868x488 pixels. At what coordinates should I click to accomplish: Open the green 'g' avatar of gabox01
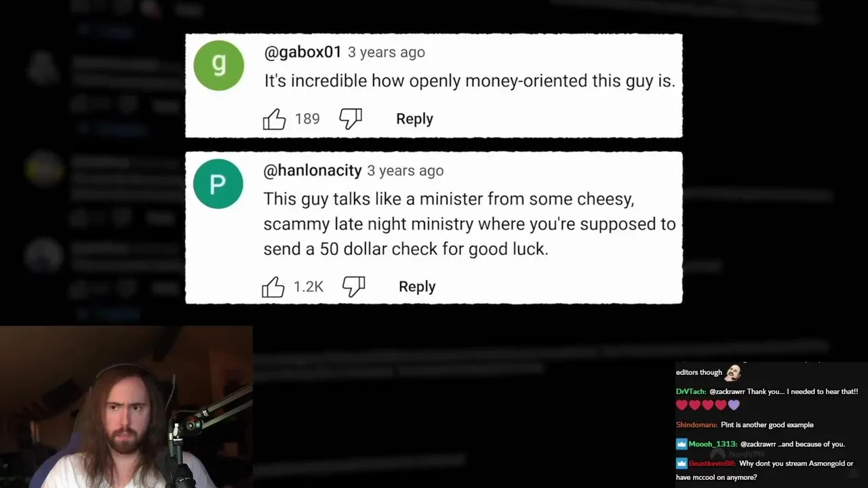[x=218, y=65]
